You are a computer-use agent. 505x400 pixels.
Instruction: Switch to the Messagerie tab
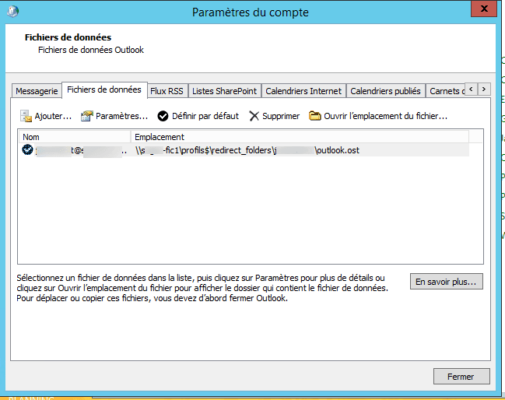pos(37,91)
